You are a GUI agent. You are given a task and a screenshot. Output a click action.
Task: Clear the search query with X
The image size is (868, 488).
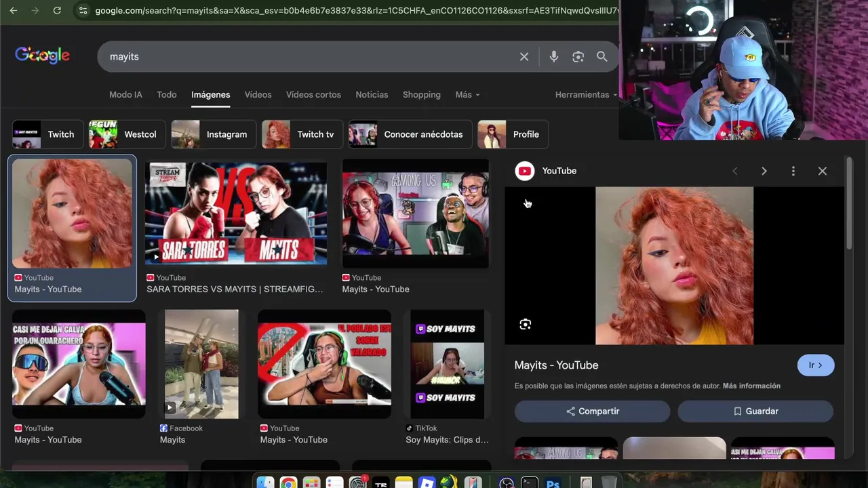[x=524, y=57]
